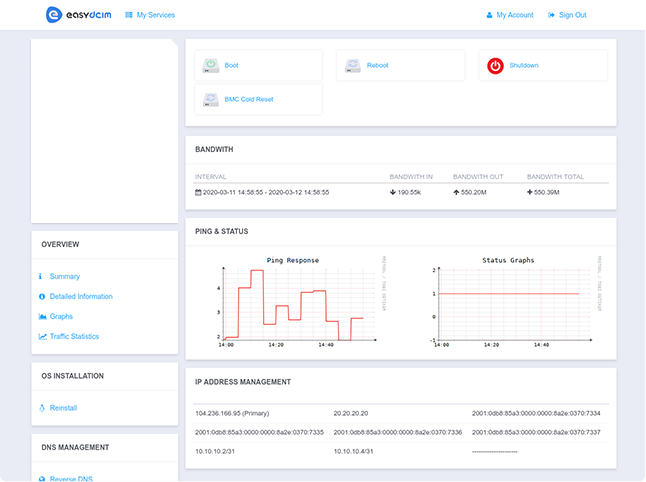Click the IP ADDRESS MANAGEMENT heading

click(243, 382)
